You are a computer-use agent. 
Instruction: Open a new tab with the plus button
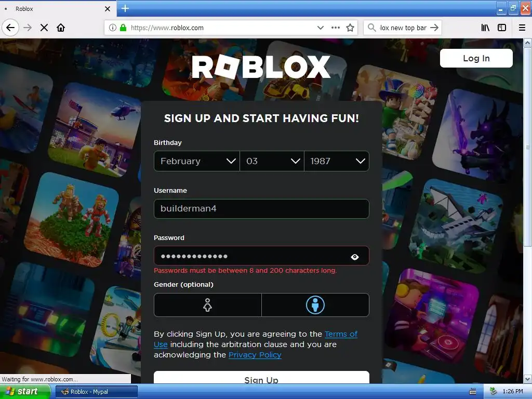point(125,8)
